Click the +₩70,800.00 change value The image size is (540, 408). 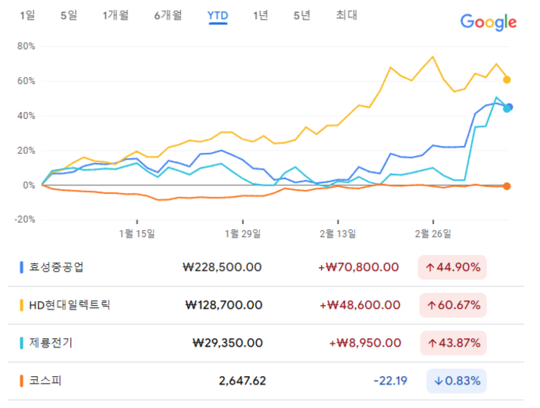coord(359,267)
